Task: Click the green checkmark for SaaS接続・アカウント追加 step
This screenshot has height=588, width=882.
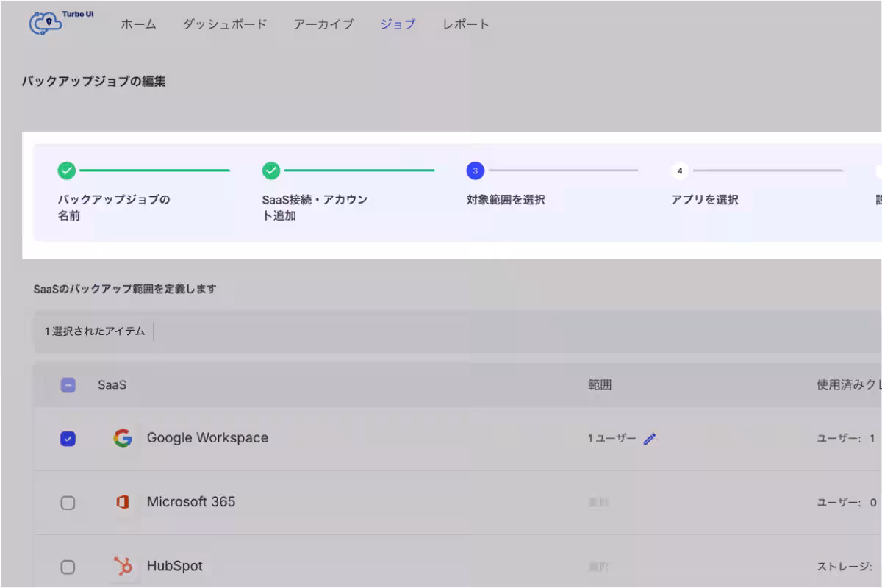Action: (x=270, y=171)
